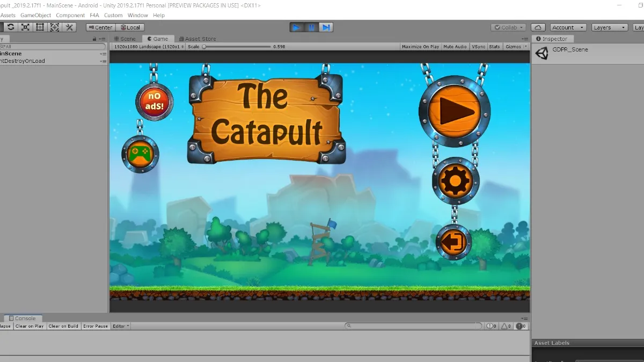Open the 1920x1080 Landscape resolution dropdown
The width and height of the screenshot is (644, 362).
tap(149, 47)
